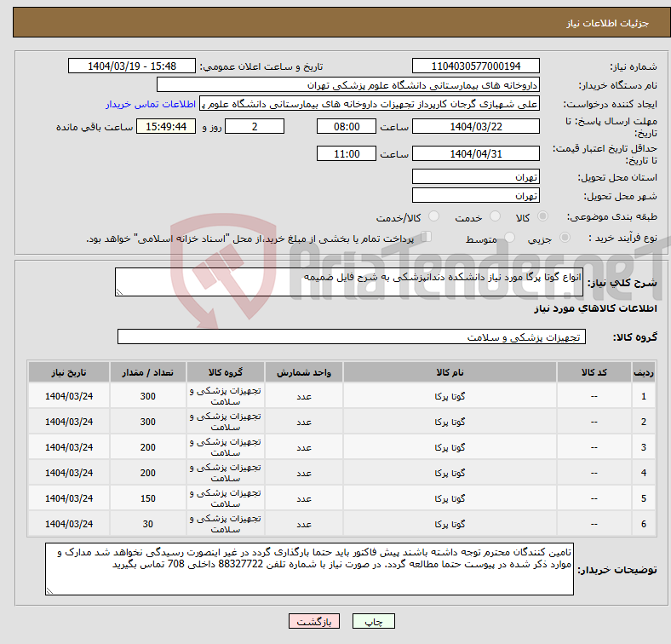Select گوتا پرکا name in row 4

[x=450, y=473]
